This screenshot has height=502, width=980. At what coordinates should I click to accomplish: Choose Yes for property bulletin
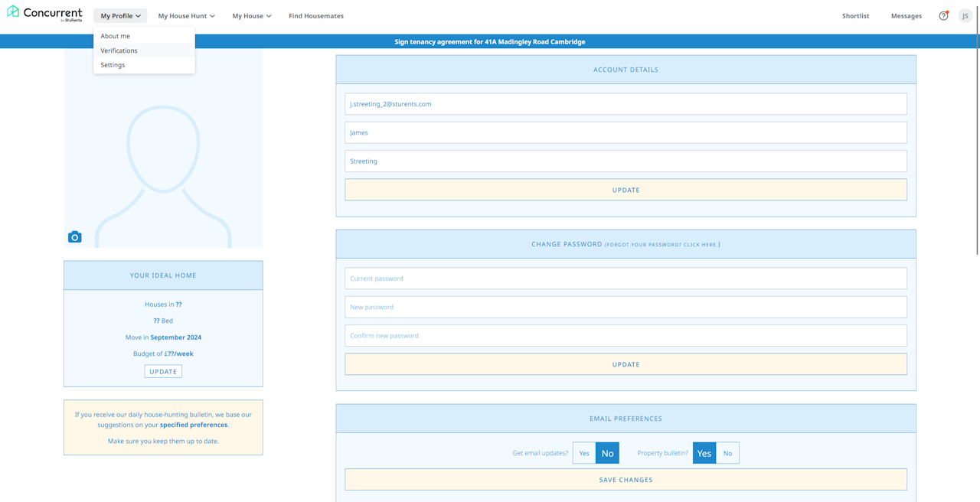[704, 453]
